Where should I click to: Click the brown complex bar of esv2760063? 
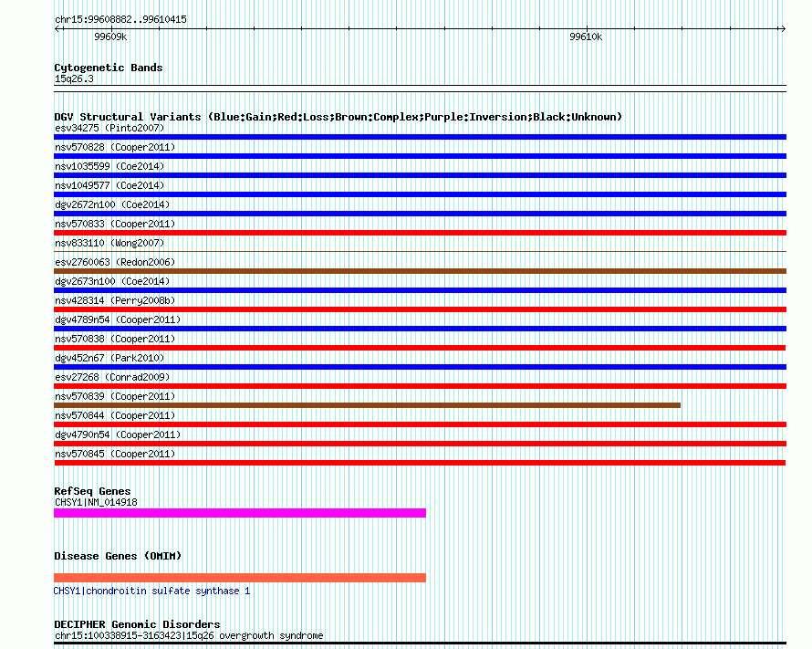coord(420,271)
